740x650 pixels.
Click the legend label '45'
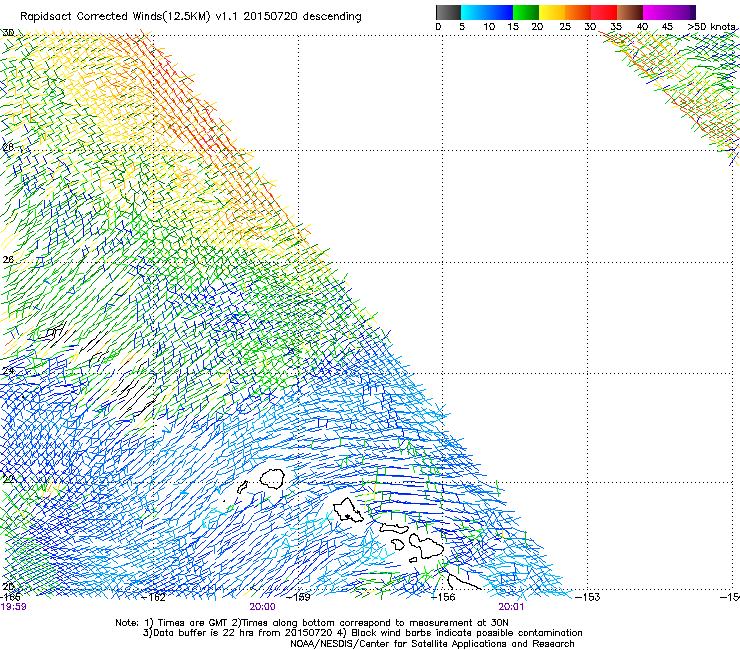[667, 27]
